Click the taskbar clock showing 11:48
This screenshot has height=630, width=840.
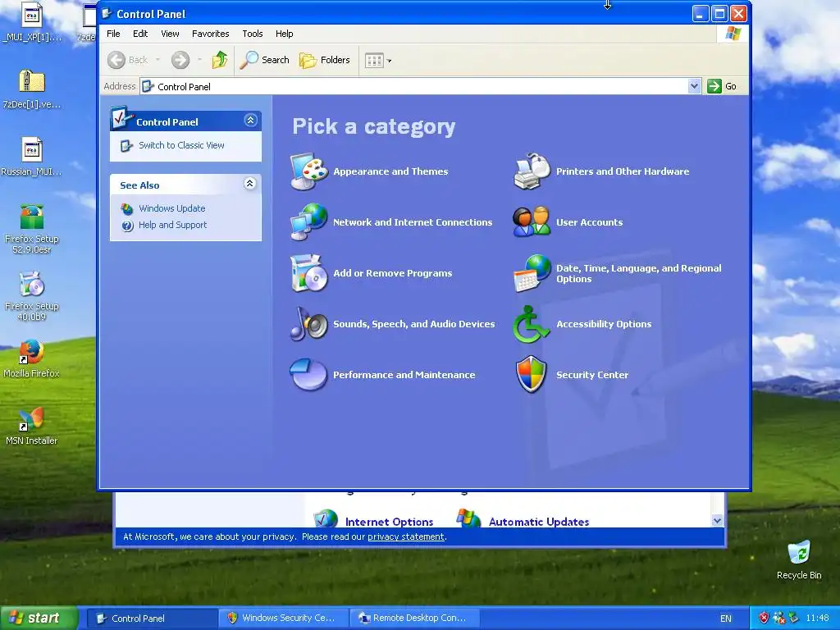coord(817,619)
